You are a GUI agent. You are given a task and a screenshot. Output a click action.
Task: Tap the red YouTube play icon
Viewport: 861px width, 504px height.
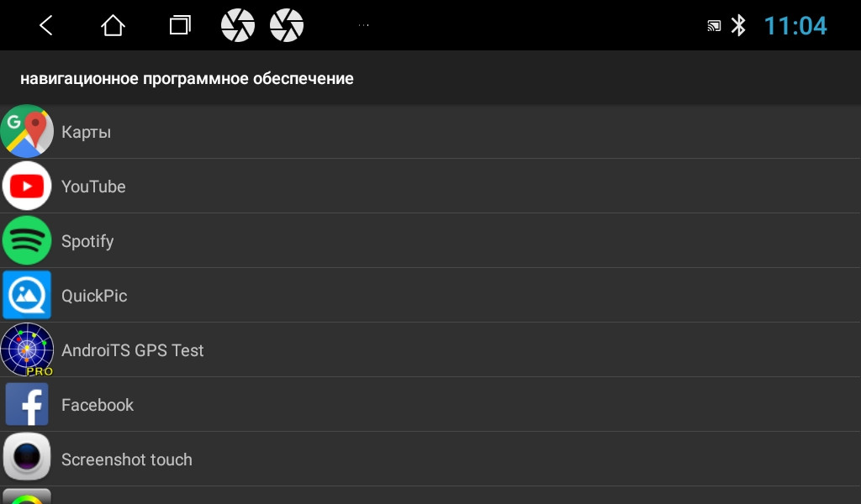click(27, 186)
